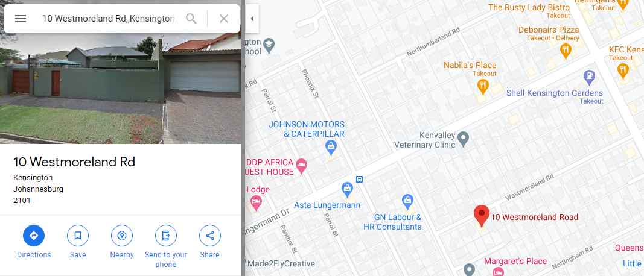Open the Street View house photo
This screenshot has width=644, height=276.
click(121, 88)
